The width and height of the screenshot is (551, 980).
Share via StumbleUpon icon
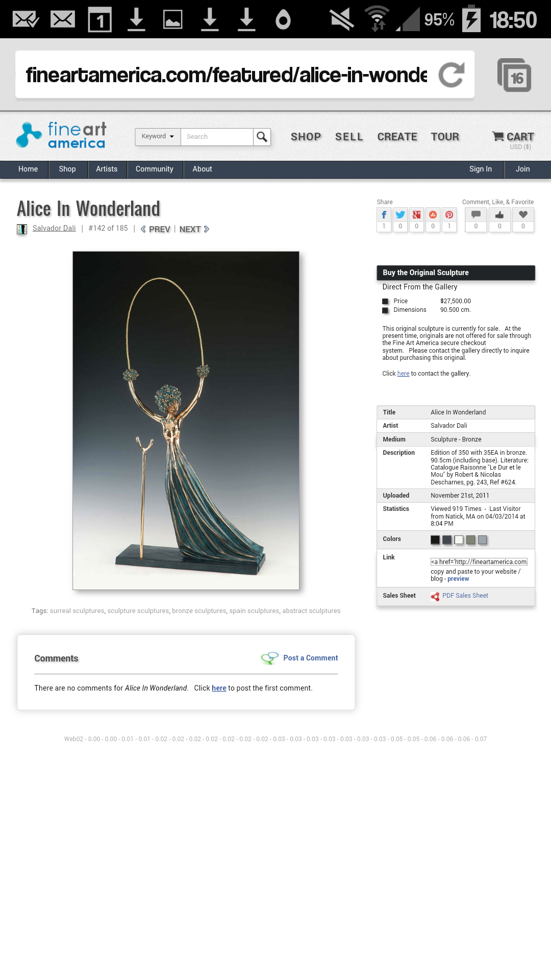point(433,215)
